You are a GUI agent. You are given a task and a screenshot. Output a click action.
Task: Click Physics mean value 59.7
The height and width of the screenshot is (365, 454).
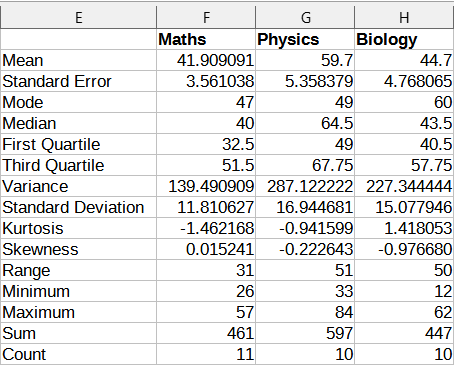pyautogui.click(x=305, y=60)
